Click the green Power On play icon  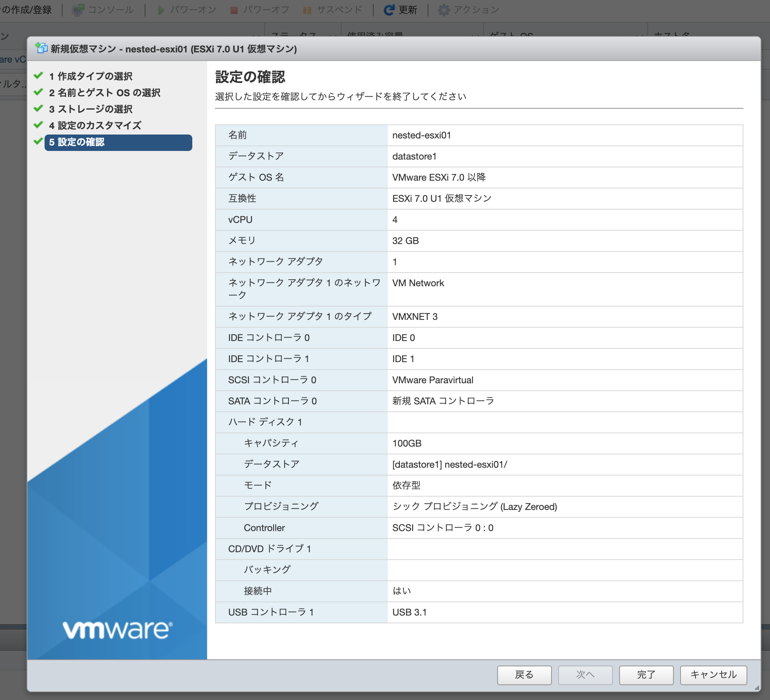pos(161,10)
